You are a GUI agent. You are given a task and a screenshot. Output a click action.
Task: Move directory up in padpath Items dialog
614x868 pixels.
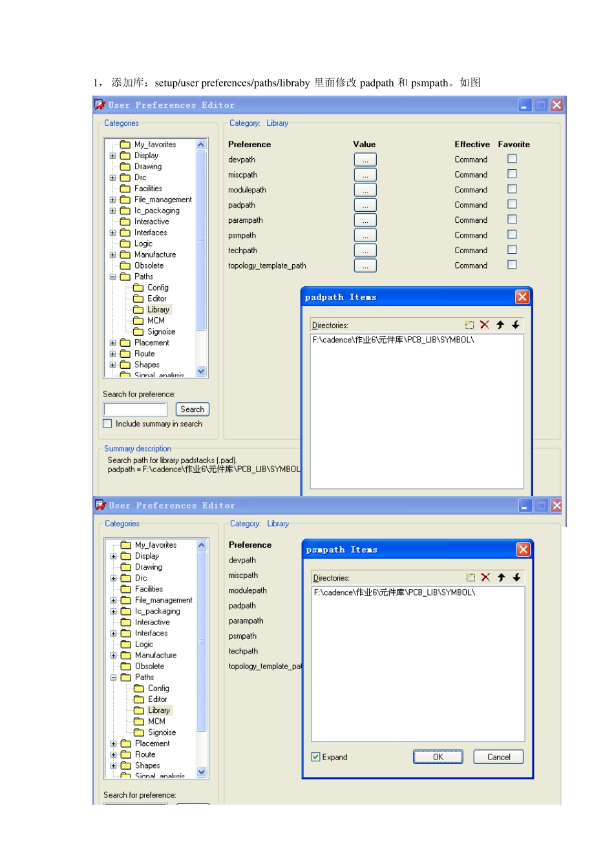500,325
